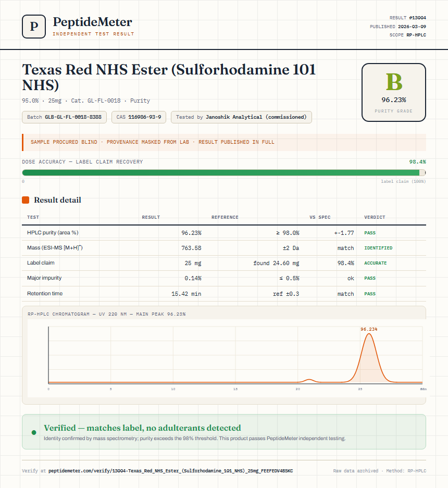
Task: Click the 96.23% HPLC purity result cell
Action: coord(192,233)
